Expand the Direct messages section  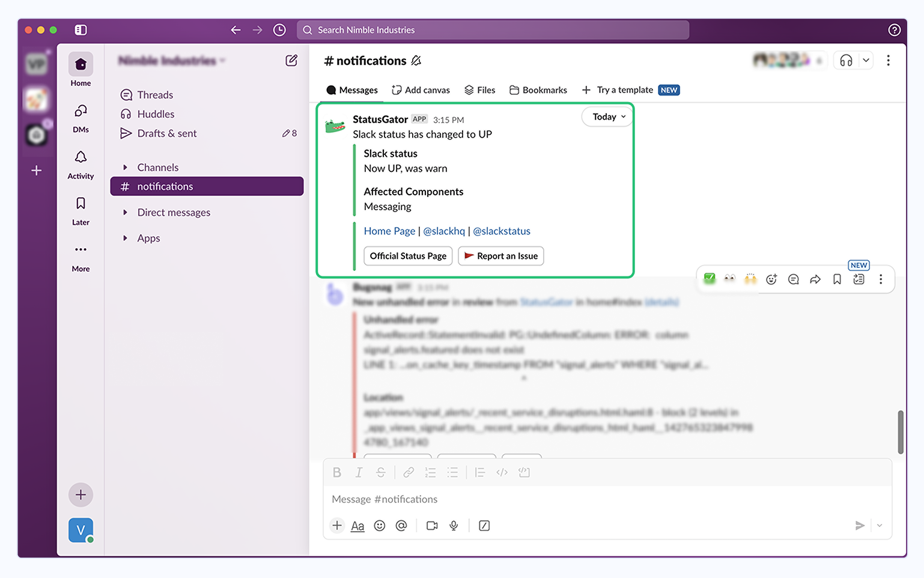125,213
